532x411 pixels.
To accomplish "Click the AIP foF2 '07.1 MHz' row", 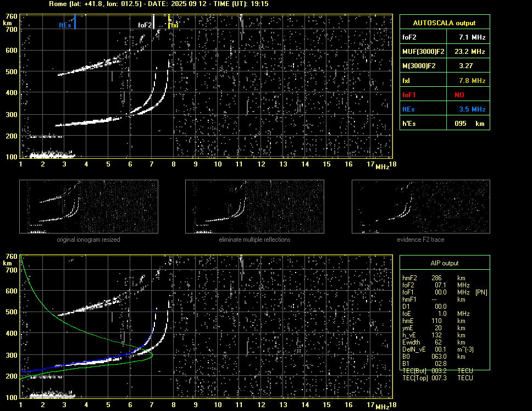I will coord(436,285).
